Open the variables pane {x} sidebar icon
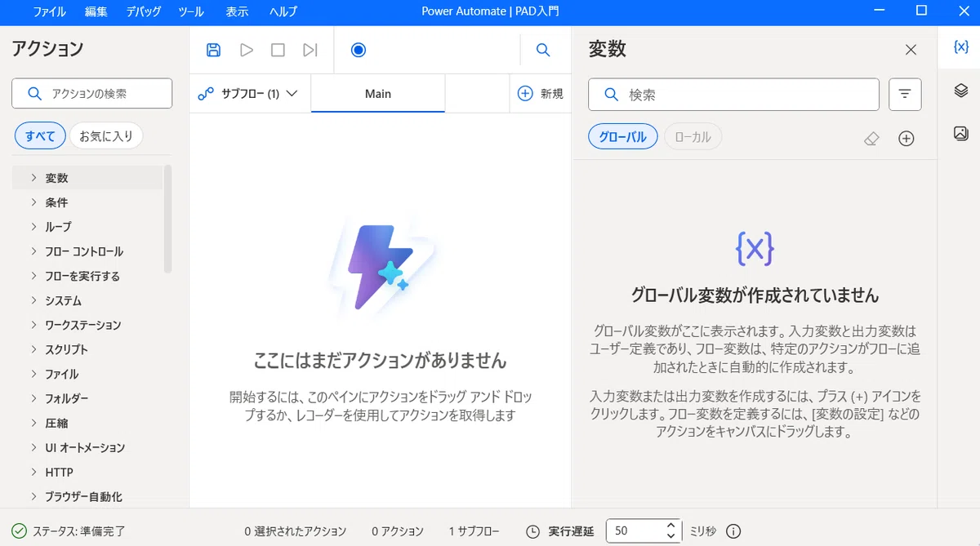The height and width of the screenshot is (546, 980). point(961,47)
